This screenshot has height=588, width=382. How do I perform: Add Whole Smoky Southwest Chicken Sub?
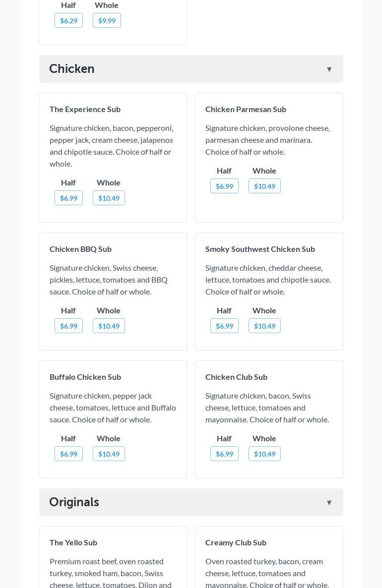[264, 326]
